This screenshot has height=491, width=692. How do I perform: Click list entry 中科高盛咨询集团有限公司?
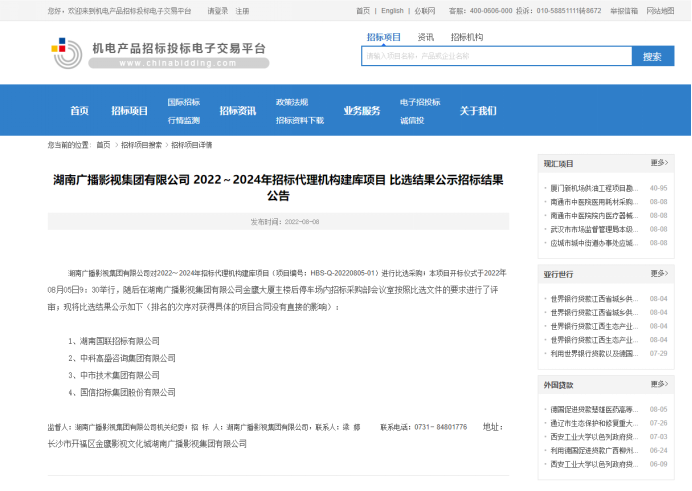[128, 358]
